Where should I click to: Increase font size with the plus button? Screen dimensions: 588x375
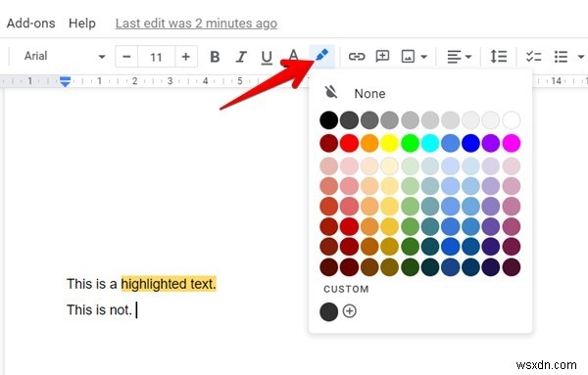tap(185, 57)
